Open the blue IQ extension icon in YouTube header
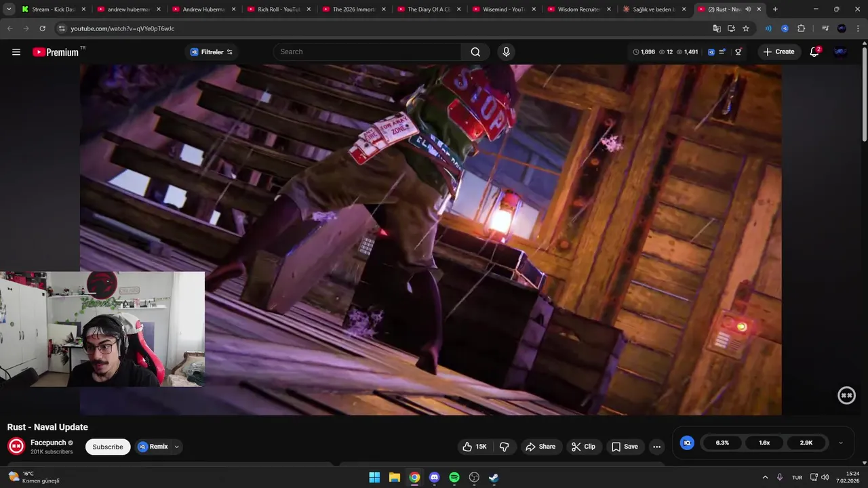The height and width of the screenshot is (488, 868). 711,52
